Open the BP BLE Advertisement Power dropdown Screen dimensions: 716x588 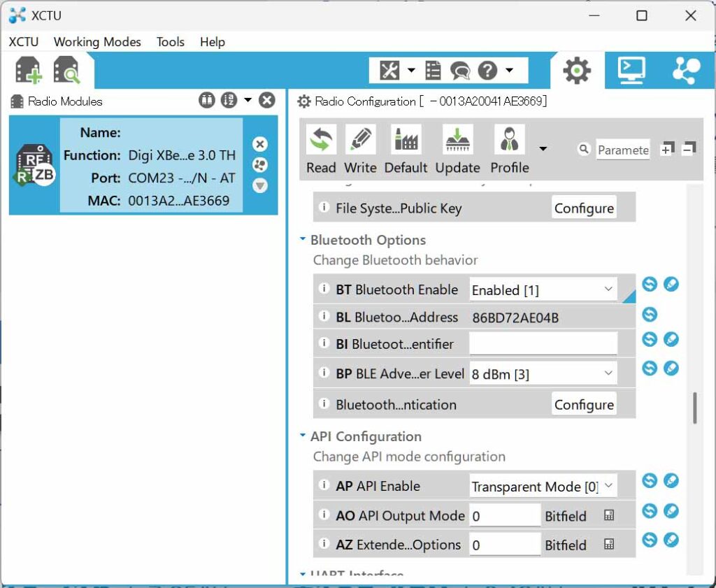543,373
